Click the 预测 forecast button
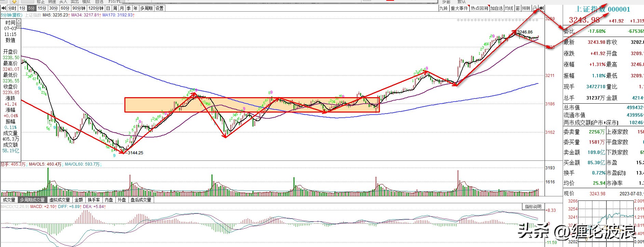The image size is (644, 247). point(526,8)
